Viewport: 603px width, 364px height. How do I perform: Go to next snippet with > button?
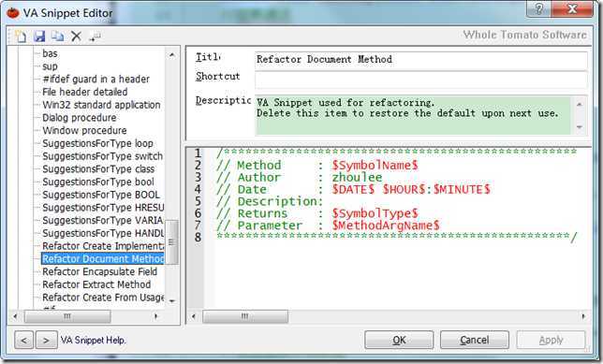click(46, 341)
